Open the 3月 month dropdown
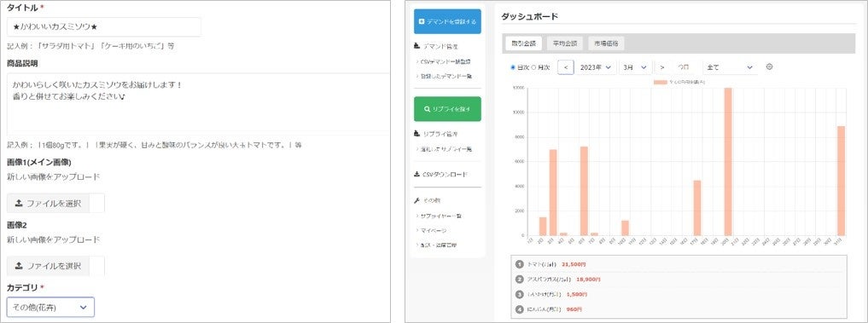 635,67
